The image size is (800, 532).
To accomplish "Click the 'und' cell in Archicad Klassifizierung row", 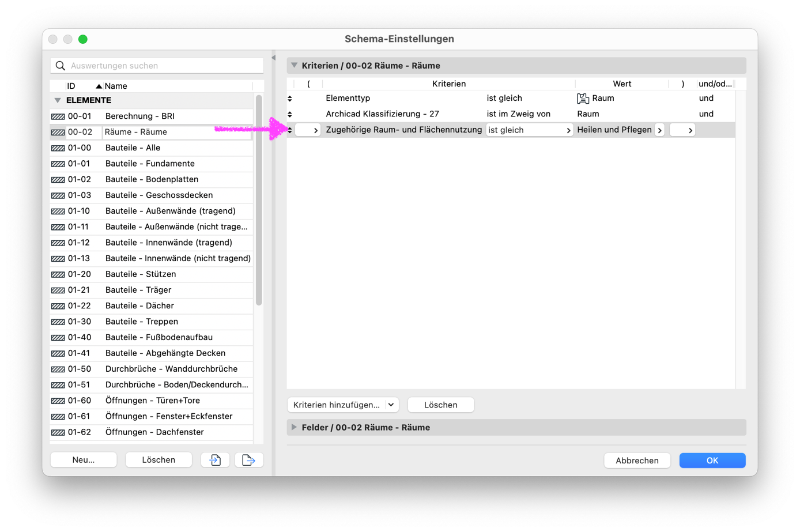I will pyautogui.click(x=706, y=114).
